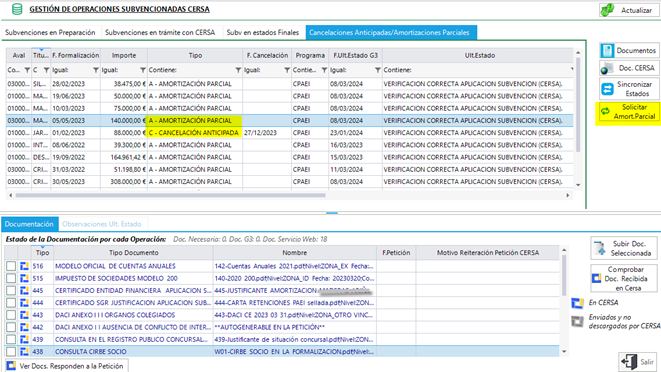Viewport: 661px width, 372px height.
Task: Switch to Subvenciones en Preparación tab
Action: (50, 32)
